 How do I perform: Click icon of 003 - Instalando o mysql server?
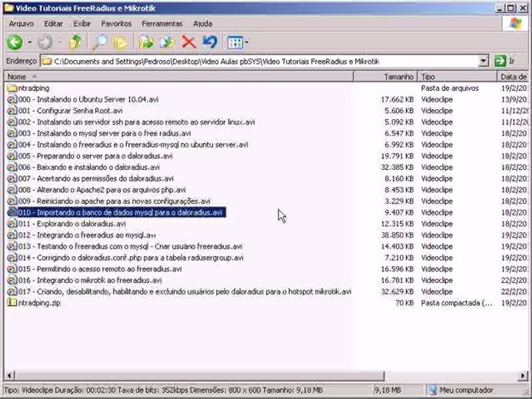(12, 134)
